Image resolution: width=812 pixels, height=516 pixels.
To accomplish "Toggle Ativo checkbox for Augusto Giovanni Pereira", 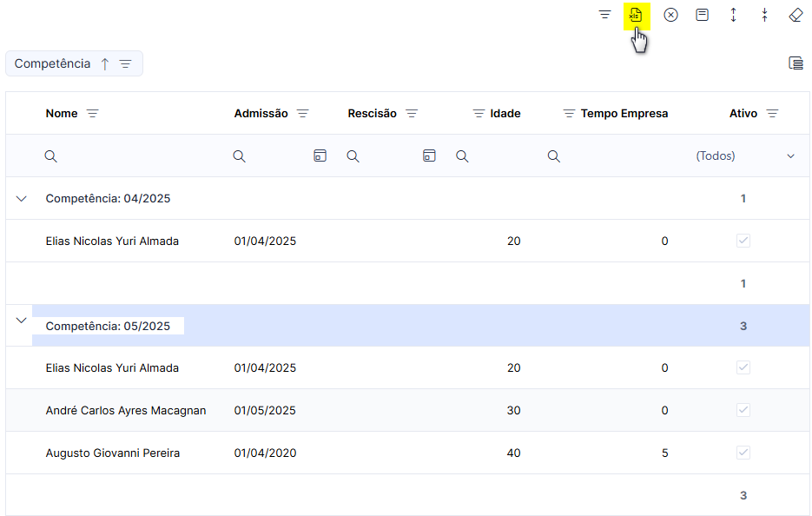I will click(x=743, y=453).
